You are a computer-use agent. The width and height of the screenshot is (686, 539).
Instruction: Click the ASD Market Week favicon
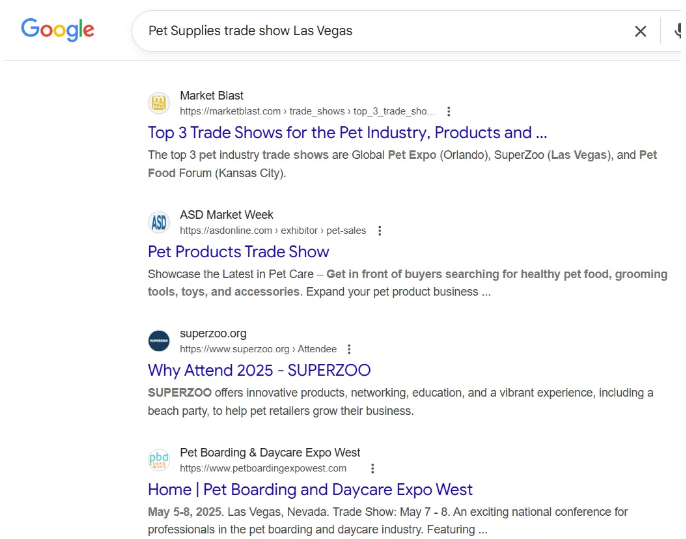(x=159, y=222)
